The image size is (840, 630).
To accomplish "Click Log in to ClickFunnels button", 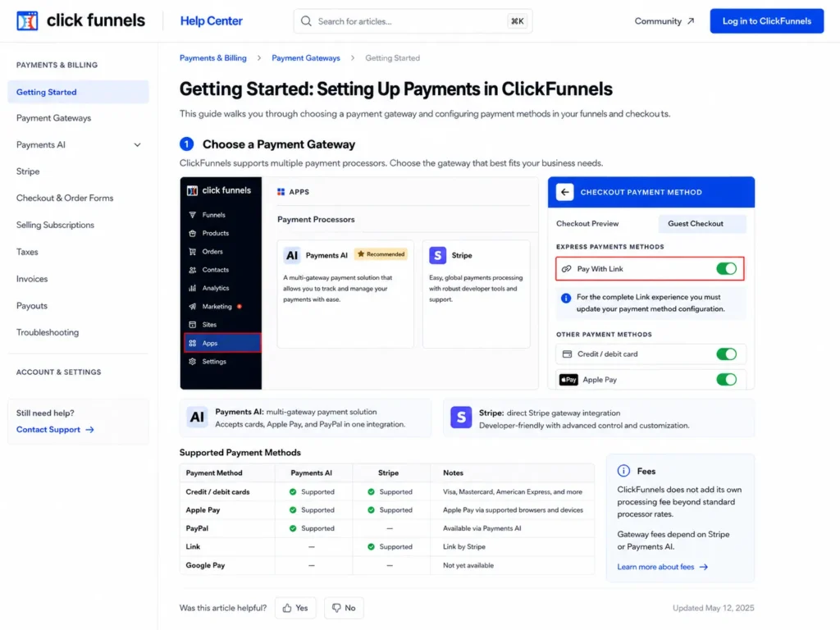I will [767, 21].
